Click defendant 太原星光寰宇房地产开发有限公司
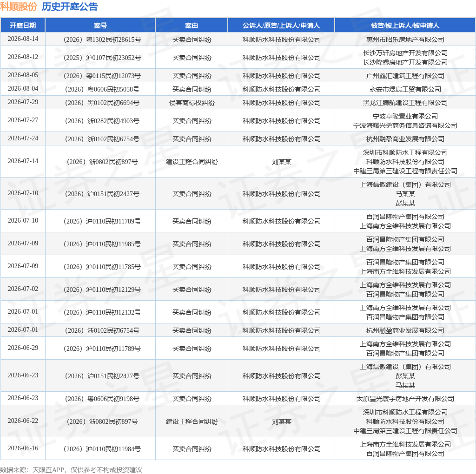This screenshot has height=474, width=476. [405, 399]
